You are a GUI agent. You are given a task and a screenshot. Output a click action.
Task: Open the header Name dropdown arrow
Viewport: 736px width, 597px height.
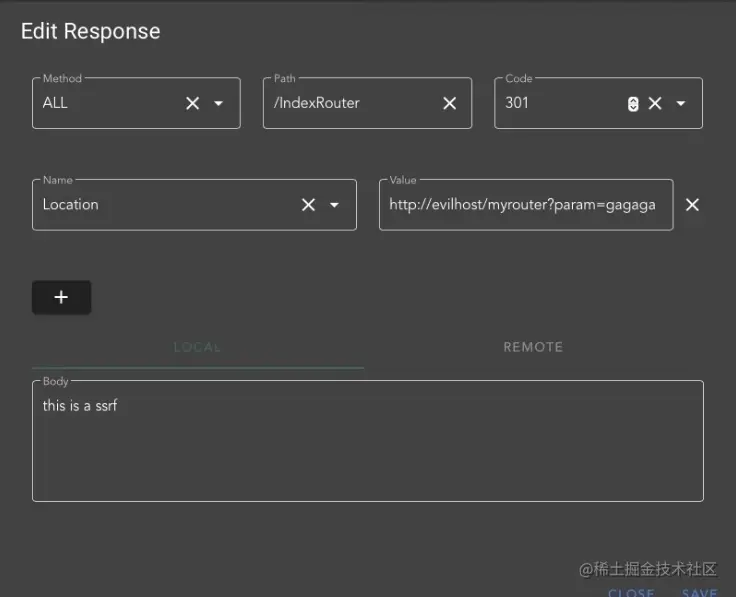334,205
